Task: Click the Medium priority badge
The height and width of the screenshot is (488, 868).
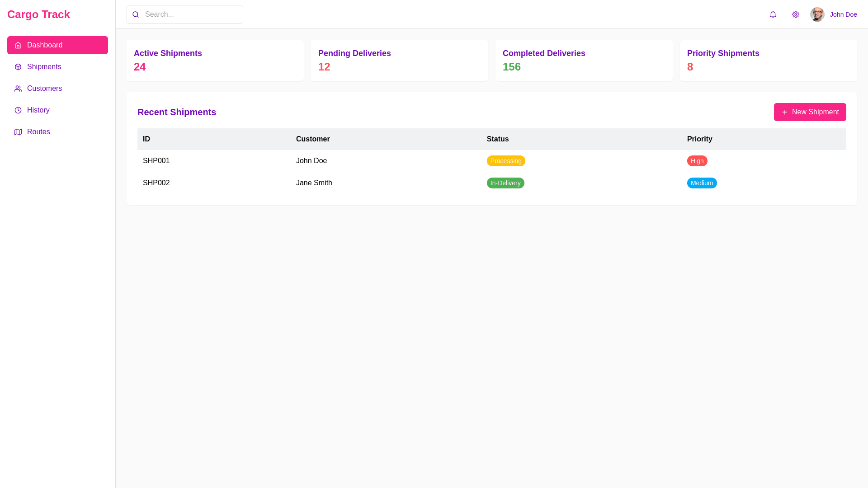Action: click(x=702, y=183)
